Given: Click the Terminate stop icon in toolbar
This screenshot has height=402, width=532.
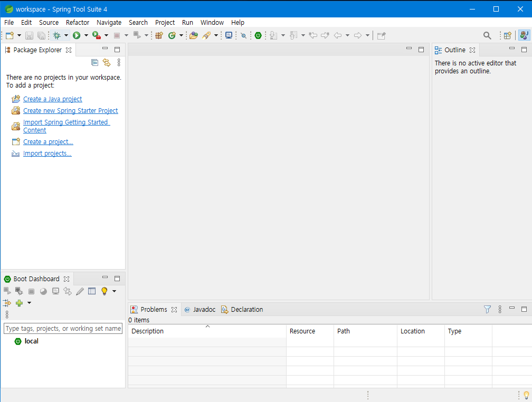Looking at the screenshot, I should click(117, 35).
